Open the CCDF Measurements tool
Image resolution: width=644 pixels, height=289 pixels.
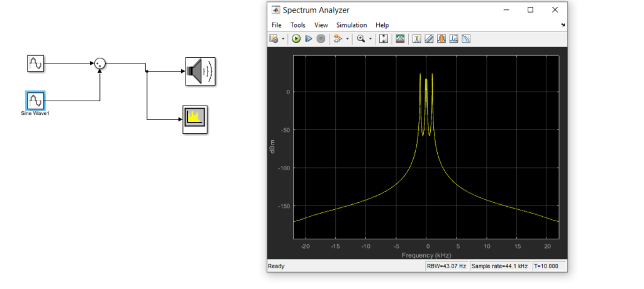click(466, 38)
